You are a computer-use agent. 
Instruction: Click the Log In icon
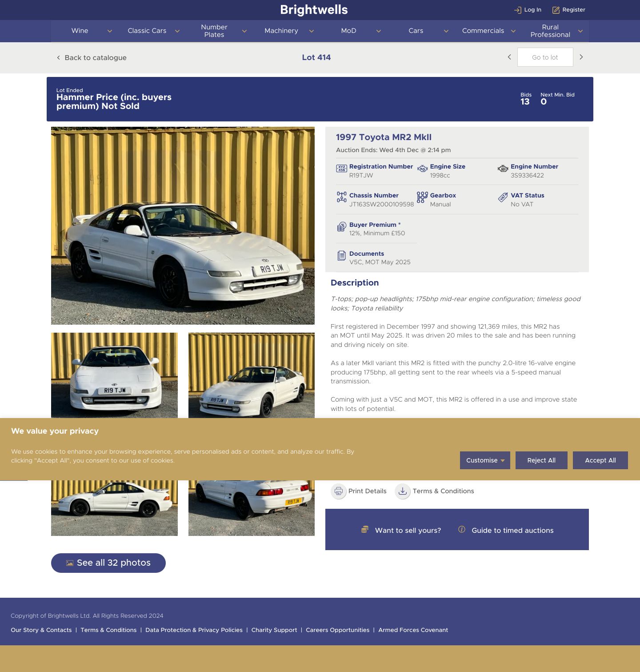pyautogui.click(x=518, y=10)
